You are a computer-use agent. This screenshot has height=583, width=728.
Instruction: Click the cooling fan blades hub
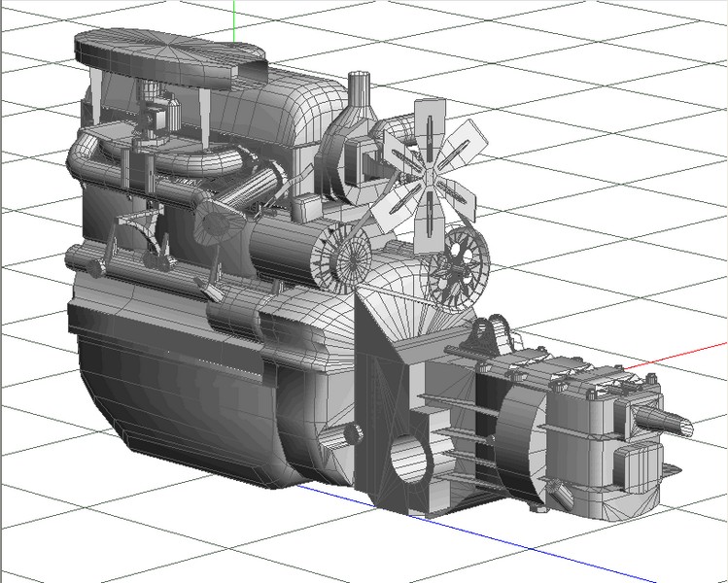(x=429, y=172)
